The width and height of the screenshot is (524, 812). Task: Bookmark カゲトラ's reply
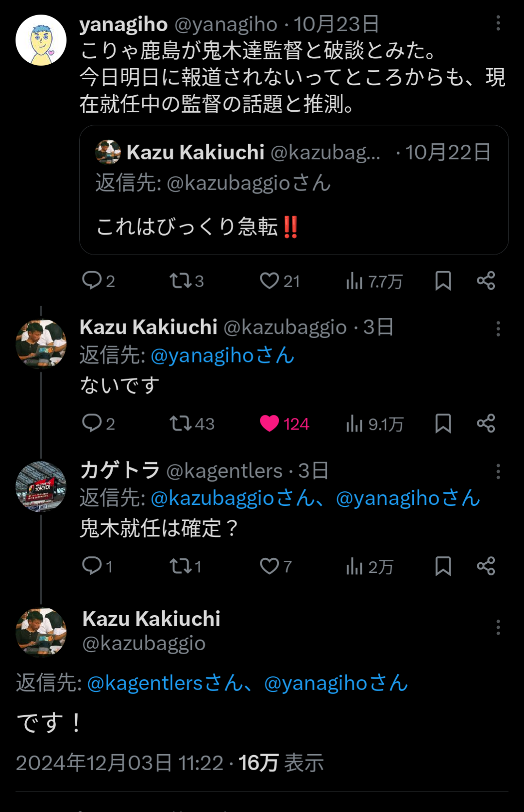click(443, 566)
